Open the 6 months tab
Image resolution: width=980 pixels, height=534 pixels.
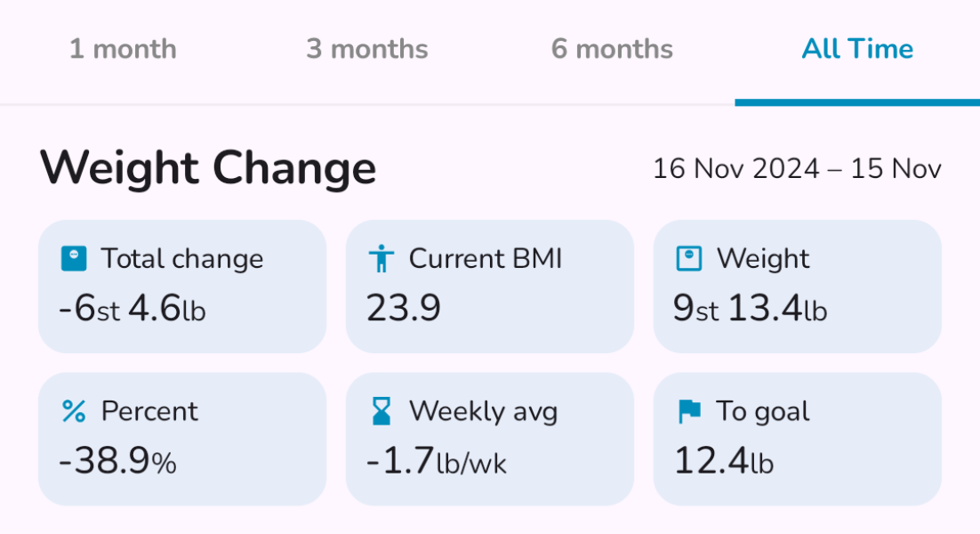coord(612,49)
